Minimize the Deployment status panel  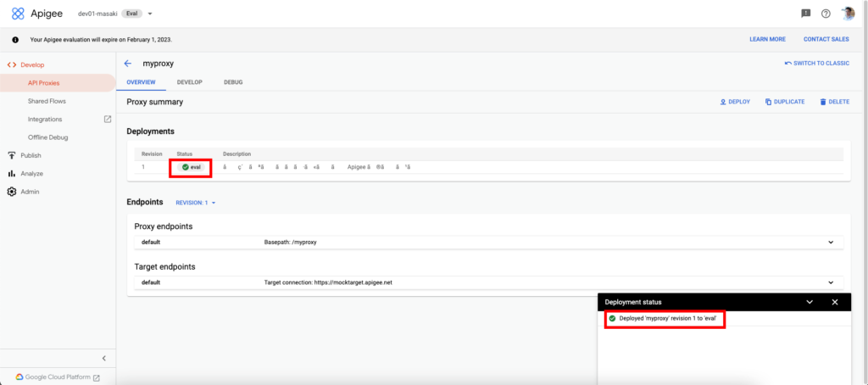tap(810, 302)
